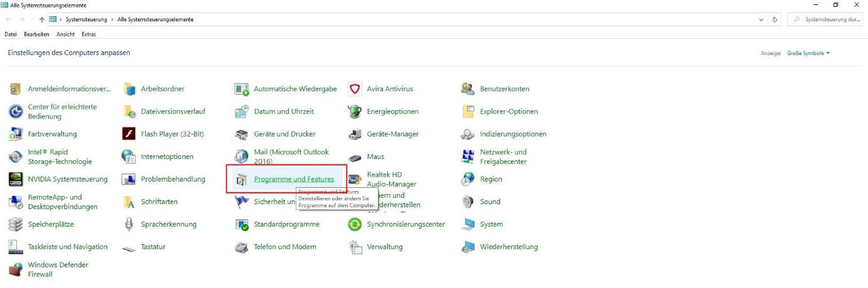Click the Alle Systemsteuerungselemente breadcrumb
The width and height of the screenshot is (868, 288).
(x=155, y=19)
